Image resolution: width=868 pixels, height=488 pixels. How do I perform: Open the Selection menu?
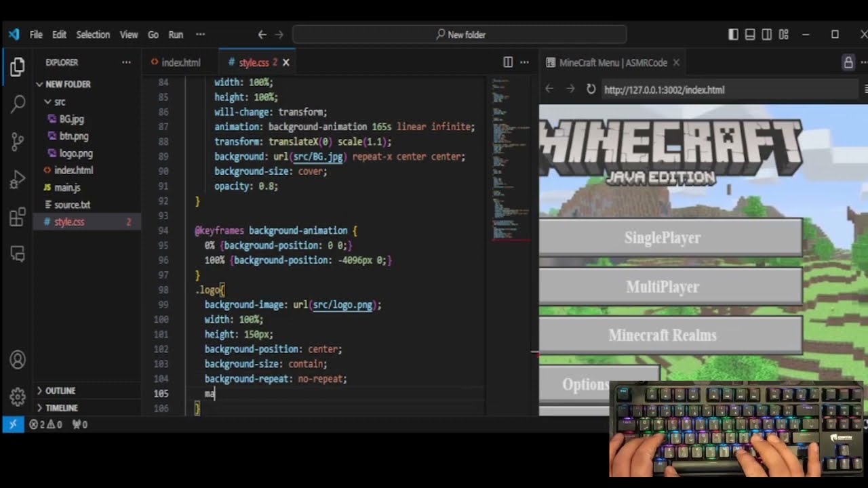[x=93, y=35]
